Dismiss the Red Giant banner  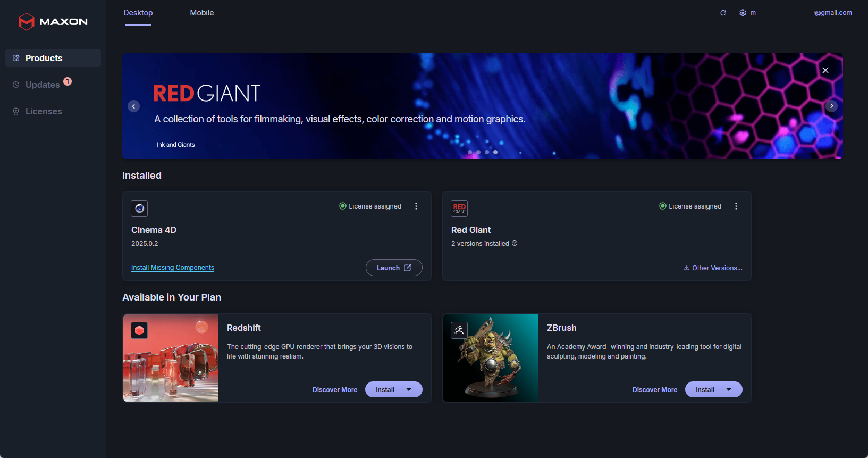[825, 70]
